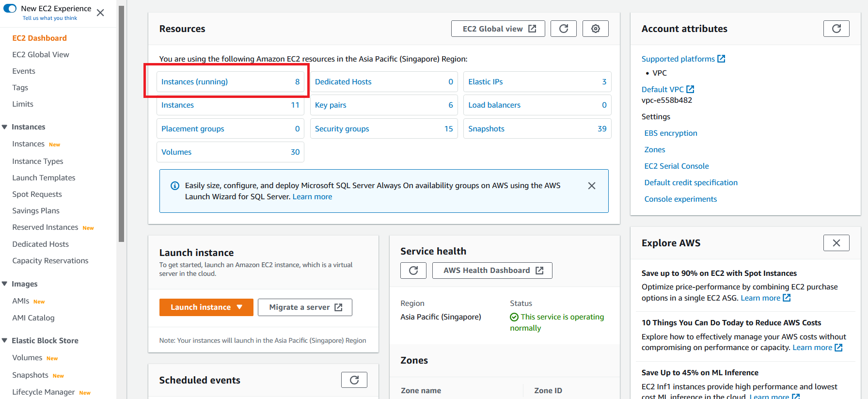Viewport: 868px width, 399px height.
Task: Click Learn more in SQL Server banner
Action: [x=312, y=197]
